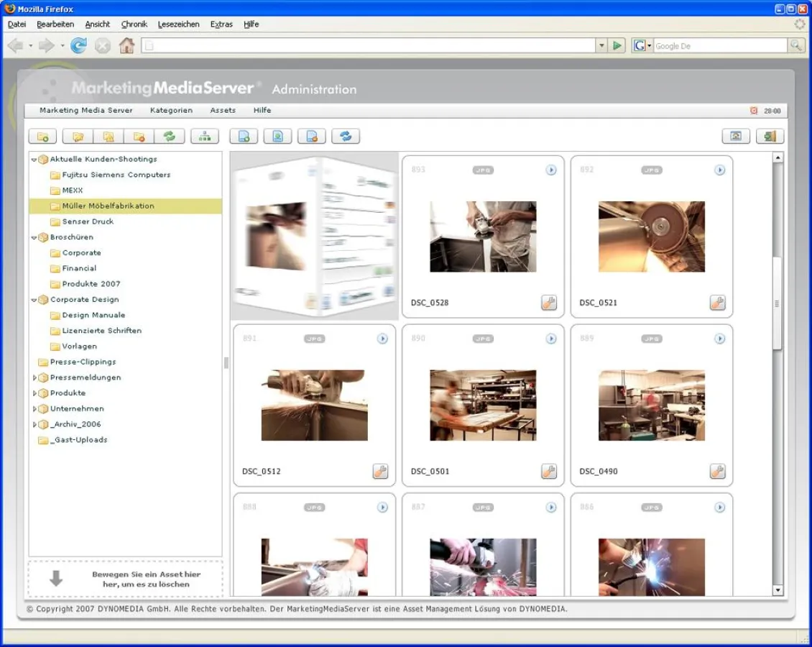The width and height of the screenshot is (812, 647).
Task: Refresh the folder tree with green arrows icon
Action: coord(171,136)
